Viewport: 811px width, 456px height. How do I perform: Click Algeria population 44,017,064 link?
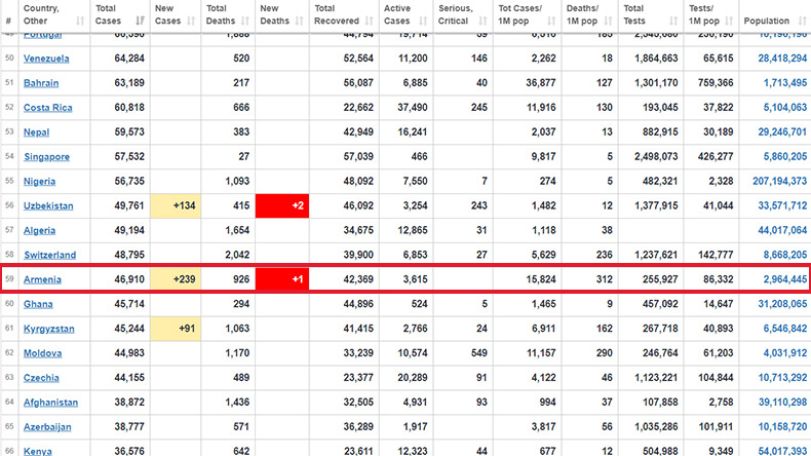(x=782, y=230)
